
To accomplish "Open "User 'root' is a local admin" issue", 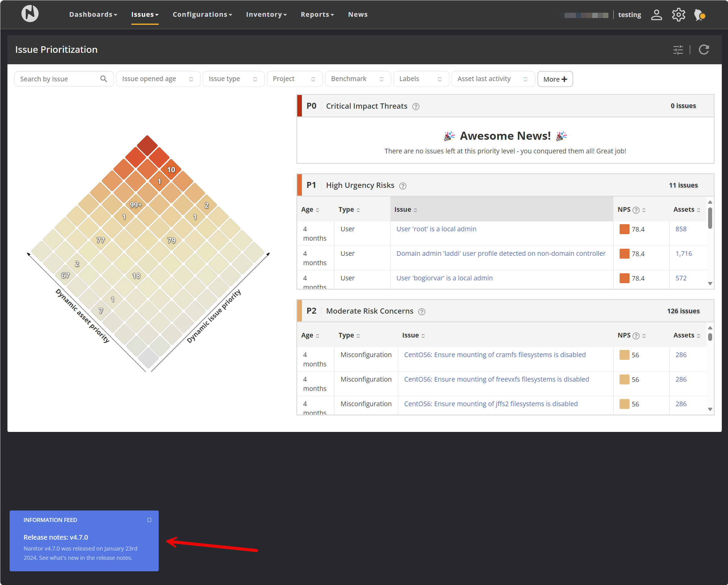I will click(436, 229).
